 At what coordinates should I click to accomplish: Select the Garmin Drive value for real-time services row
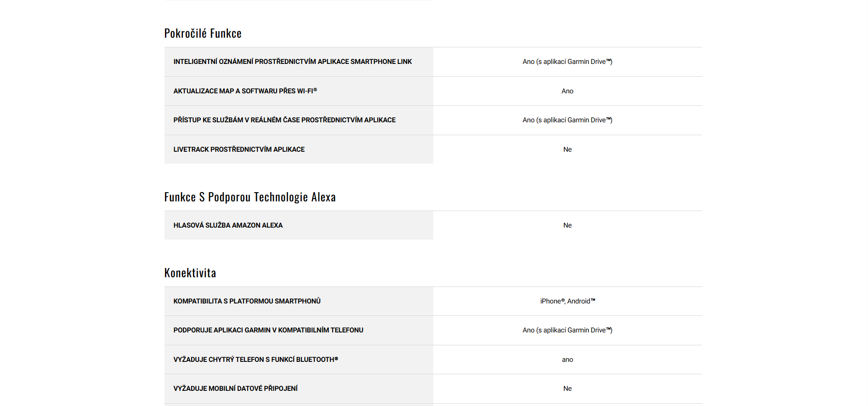pyautogui.click(x=567, y=120)
